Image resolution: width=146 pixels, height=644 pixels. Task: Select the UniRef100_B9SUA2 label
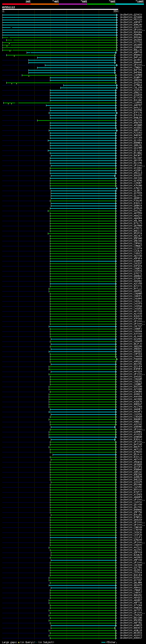point(131,37)
